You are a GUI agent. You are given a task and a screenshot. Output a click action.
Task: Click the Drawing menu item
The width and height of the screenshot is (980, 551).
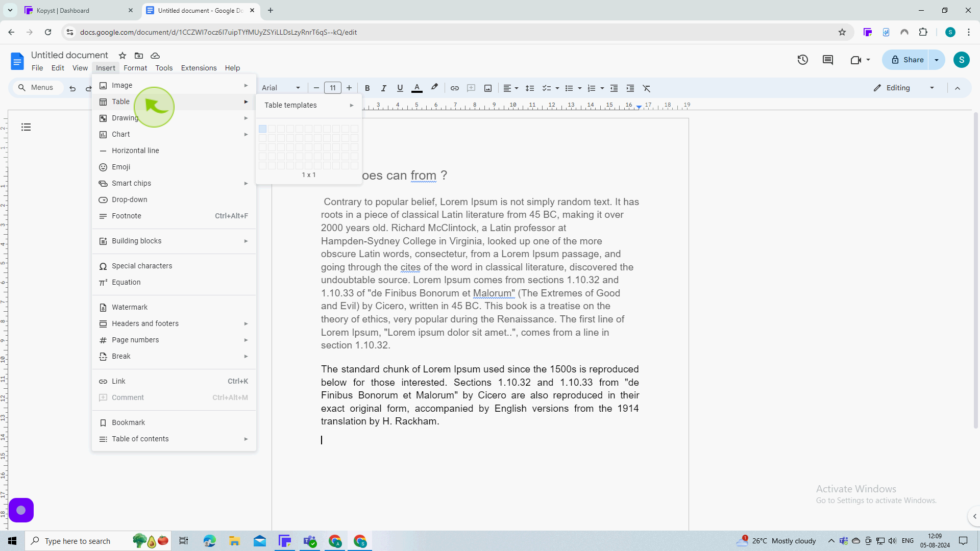[125, 118]
